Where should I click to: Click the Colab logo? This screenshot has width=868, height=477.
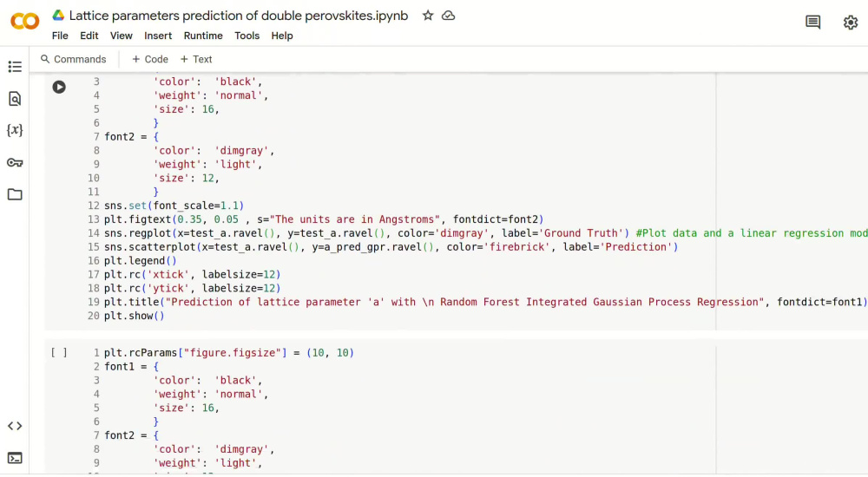pyautogui.click(x=25, y=22)
